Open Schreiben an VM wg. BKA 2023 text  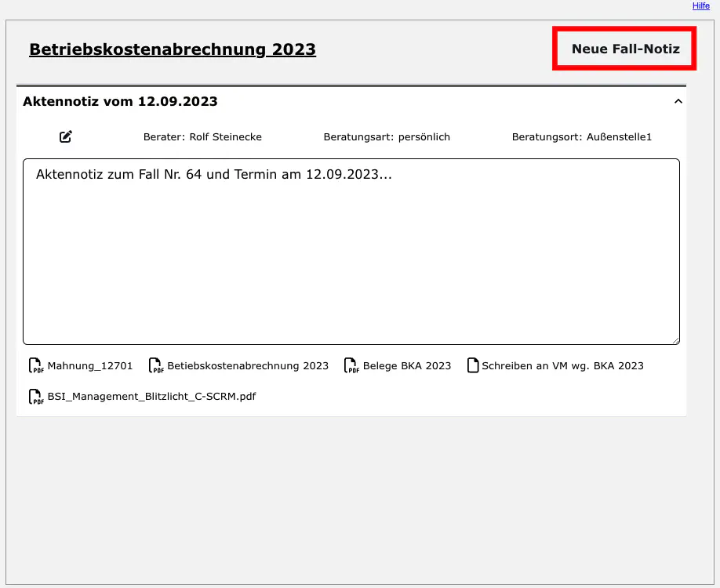[x=562, y=366]
